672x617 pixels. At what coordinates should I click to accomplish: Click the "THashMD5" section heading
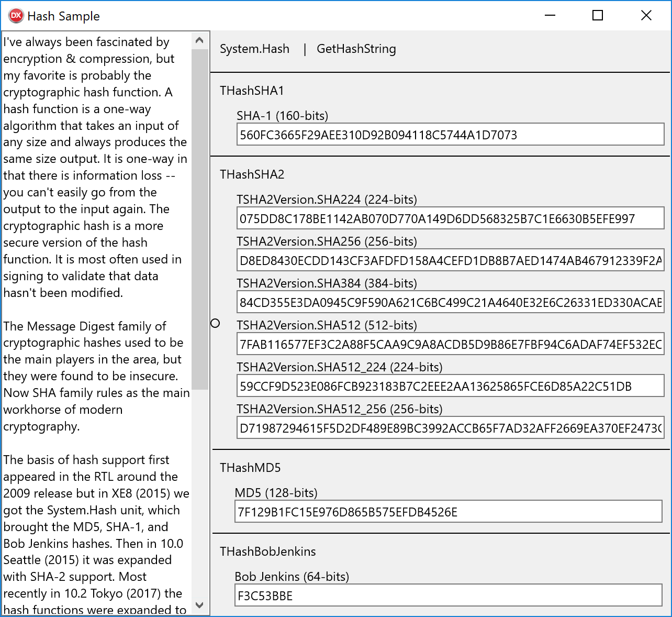point(250,468)
